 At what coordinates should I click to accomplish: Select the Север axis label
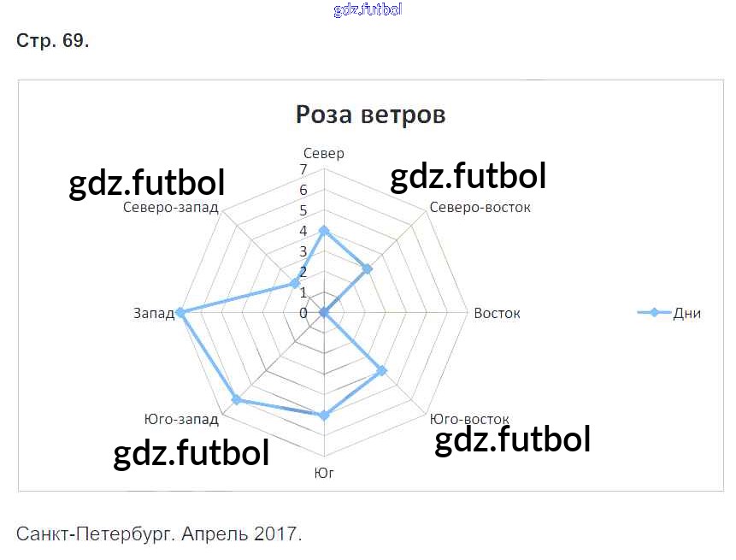point(324,154)
